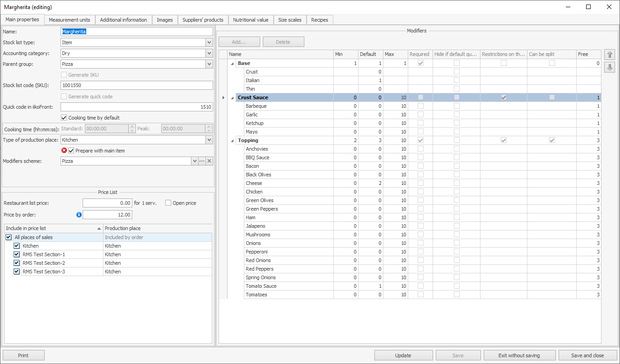Screen dimensions: 620x364
Task: Click the blue info icon by Price by order
Action: (79, 215)
